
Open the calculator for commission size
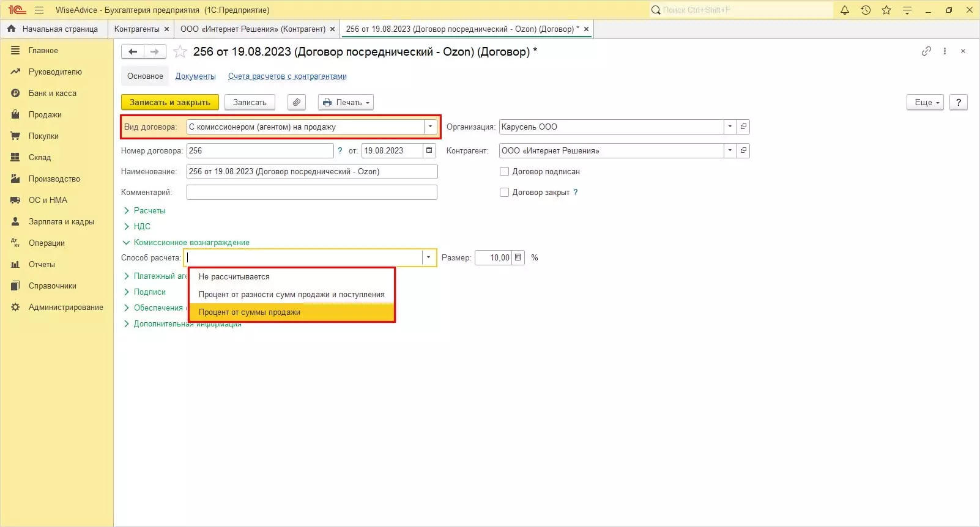coord(518,257)
